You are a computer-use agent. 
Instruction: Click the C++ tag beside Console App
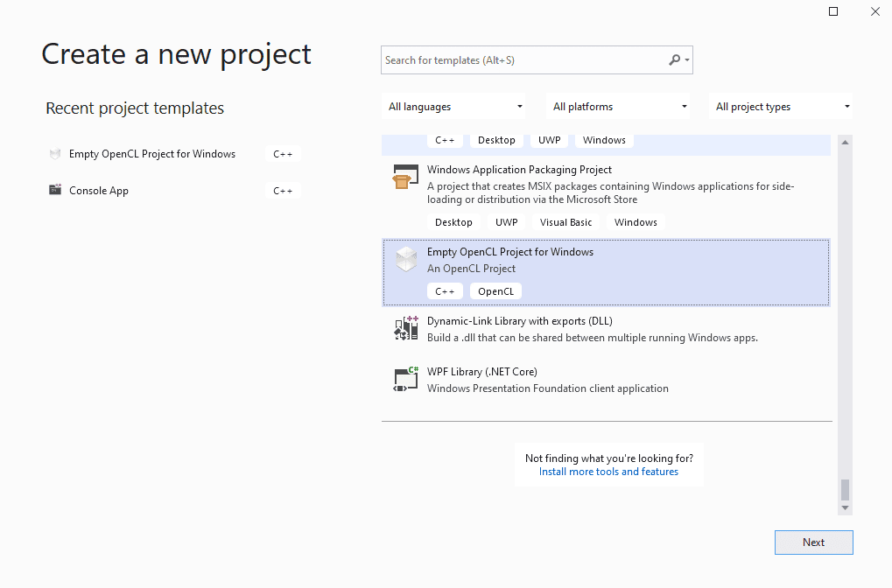[283, 191]
